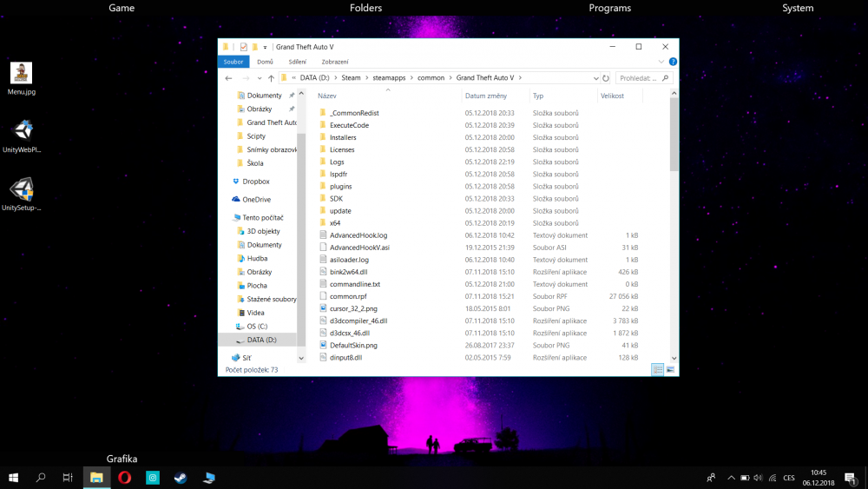The width and height of the screenshot is (868, 489).
Task: Open Quick Access Toolbar customize dropdown
Action: tap(265, 47)
